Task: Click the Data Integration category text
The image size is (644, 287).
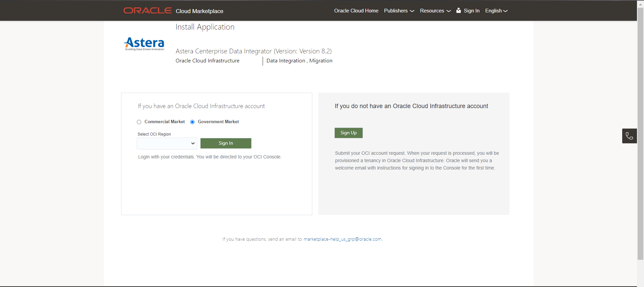Action: click(x=285, y=61)
